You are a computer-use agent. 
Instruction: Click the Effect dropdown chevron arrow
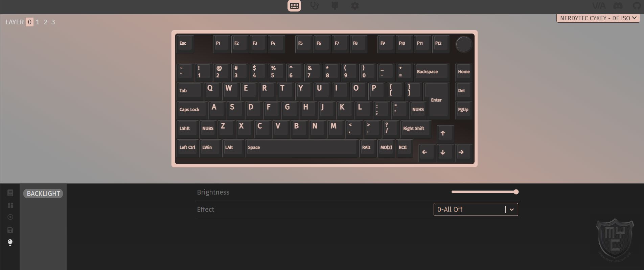511,209
